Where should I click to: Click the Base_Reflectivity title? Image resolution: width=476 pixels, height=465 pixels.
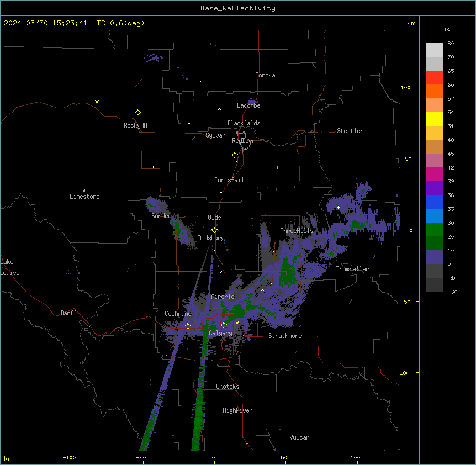(x=238, y=8)
